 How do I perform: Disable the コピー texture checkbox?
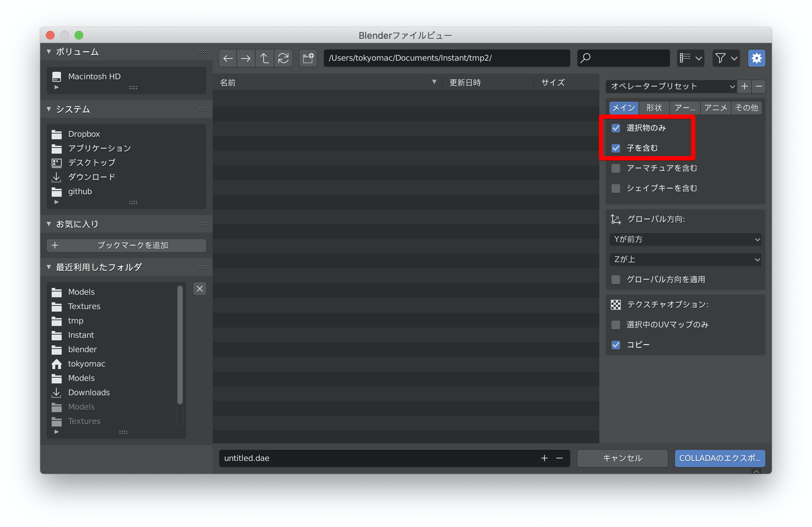tap(616, 345)
